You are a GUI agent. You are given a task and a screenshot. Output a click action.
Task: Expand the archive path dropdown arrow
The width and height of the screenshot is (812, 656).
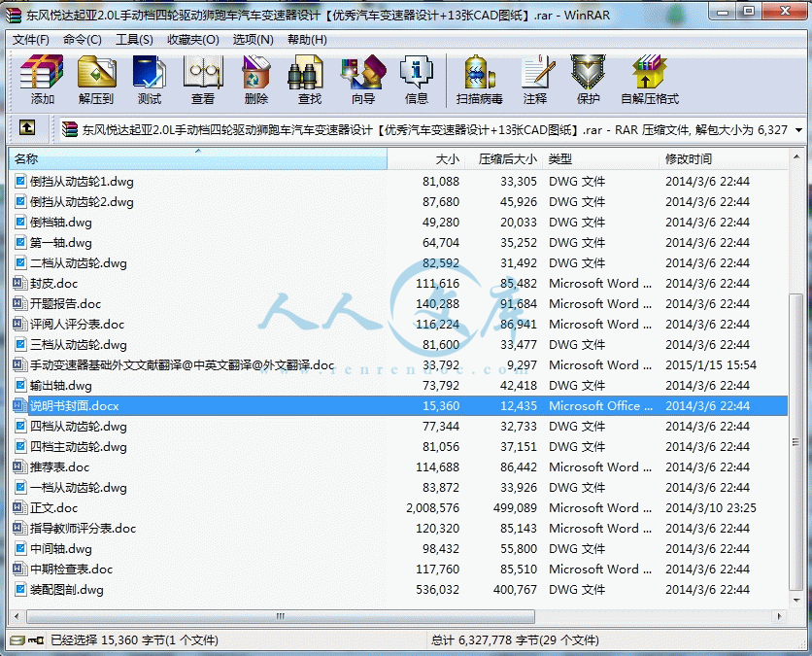click(x=798, y=129)
